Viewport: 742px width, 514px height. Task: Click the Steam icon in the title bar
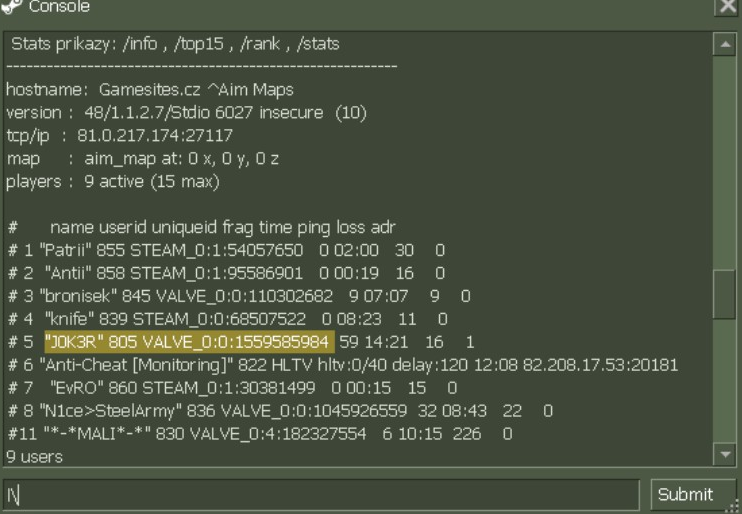click(12, 6)
